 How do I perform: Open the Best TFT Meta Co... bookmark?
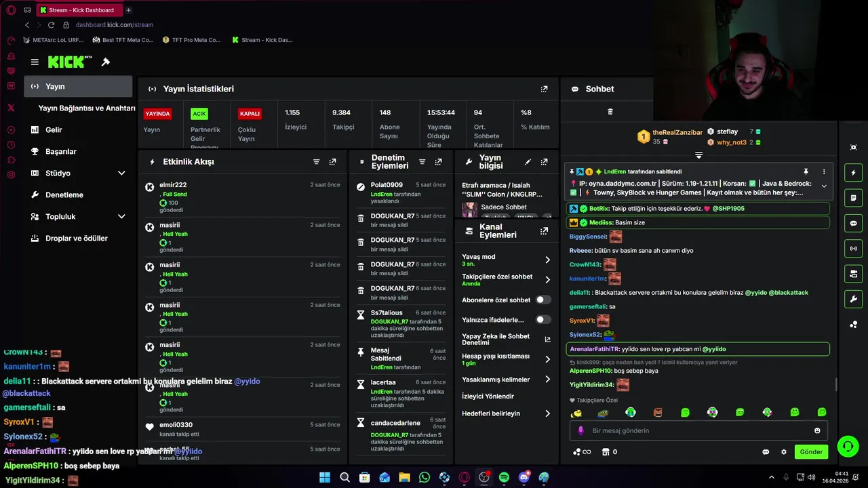click(123, 40)
